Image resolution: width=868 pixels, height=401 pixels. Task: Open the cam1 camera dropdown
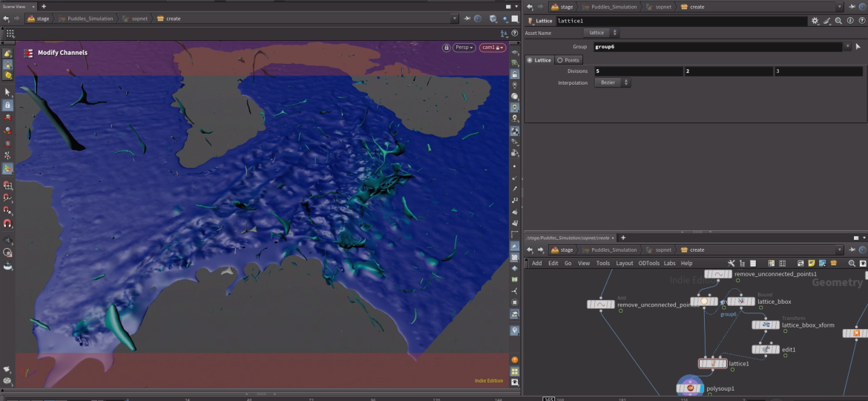(492, 48)
